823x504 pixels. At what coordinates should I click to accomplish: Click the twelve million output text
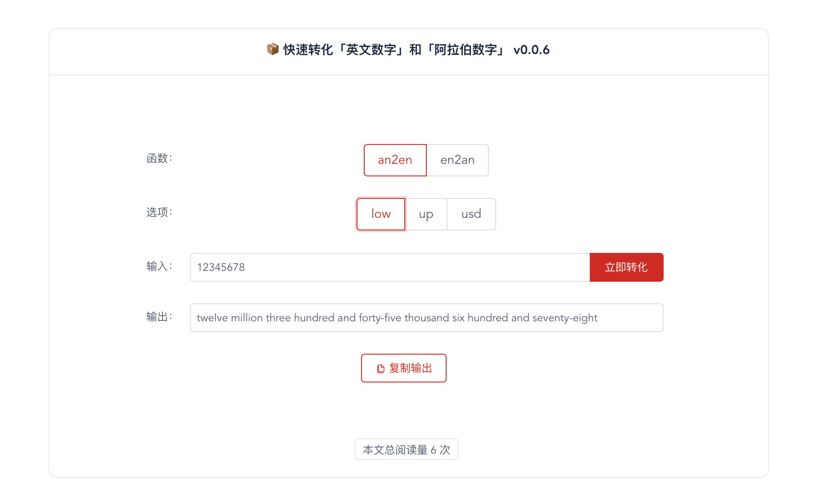tap(396, 317)
